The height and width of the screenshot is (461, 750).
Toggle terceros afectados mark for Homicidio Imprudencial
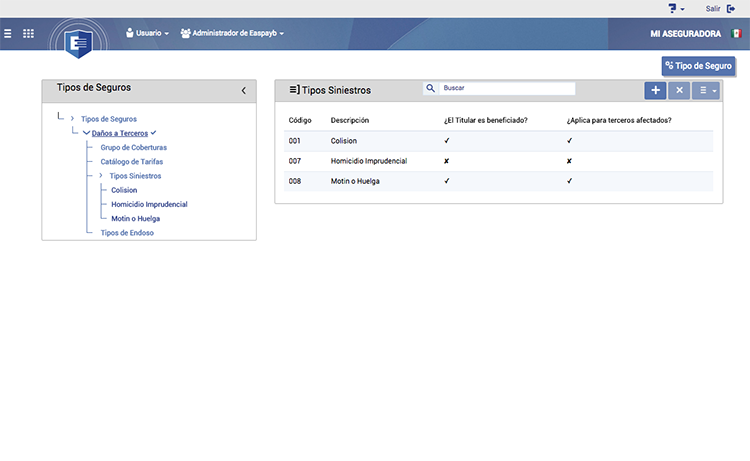pyautogui.click(x=569, y=161)
